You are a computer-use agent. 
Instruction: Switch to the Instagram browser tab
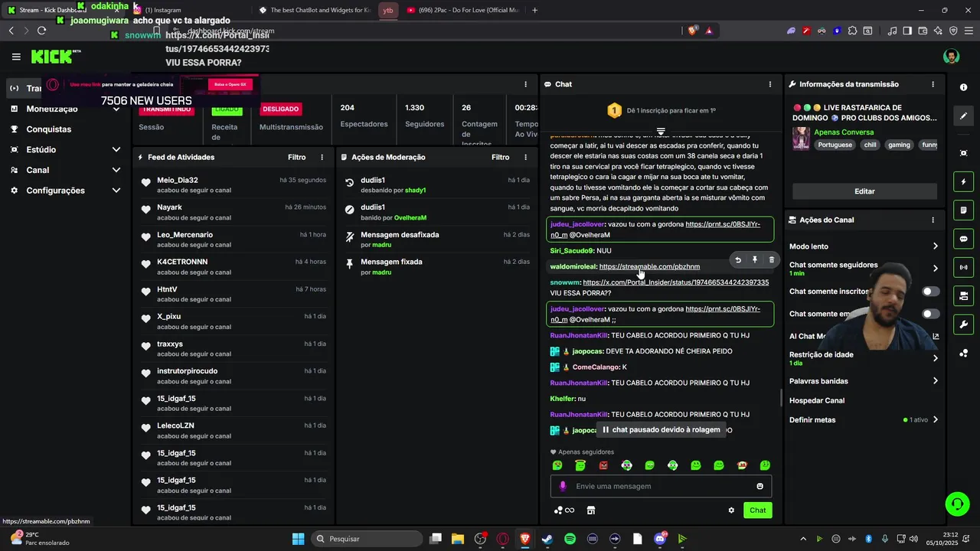coord(163,10)
